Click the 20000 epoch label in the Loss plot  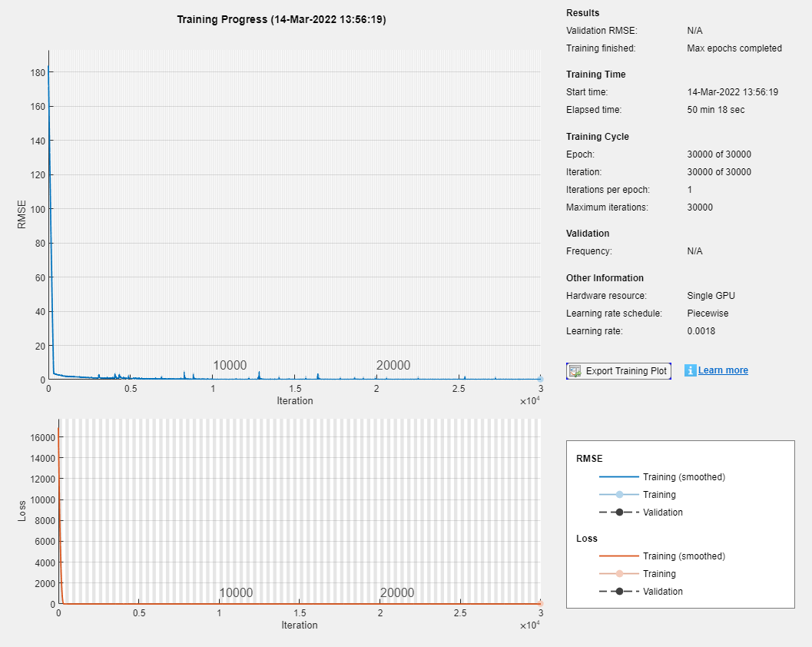point(396,593)
